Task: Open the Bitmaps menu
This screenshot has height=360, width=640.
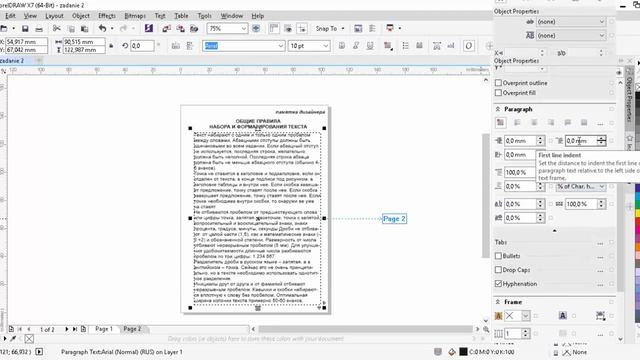Action: click(x=135, y=16)
